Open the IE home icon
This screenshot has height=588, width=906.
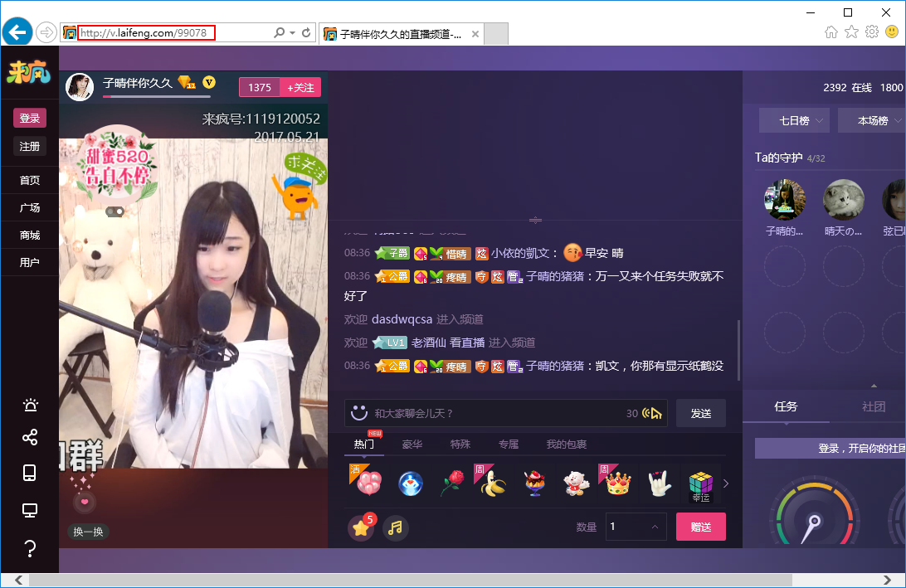830,32
